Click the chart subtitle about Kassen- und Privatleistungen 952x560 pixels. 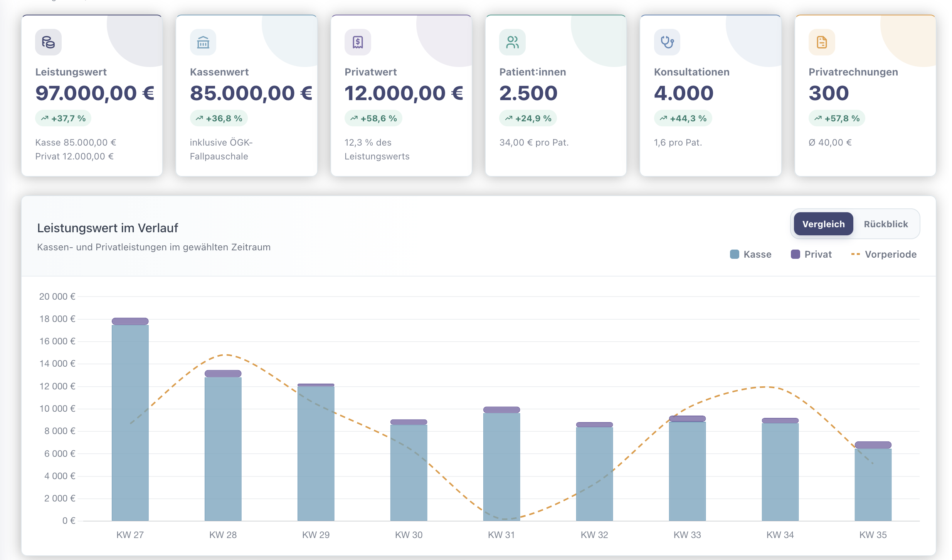click(154, 247)
